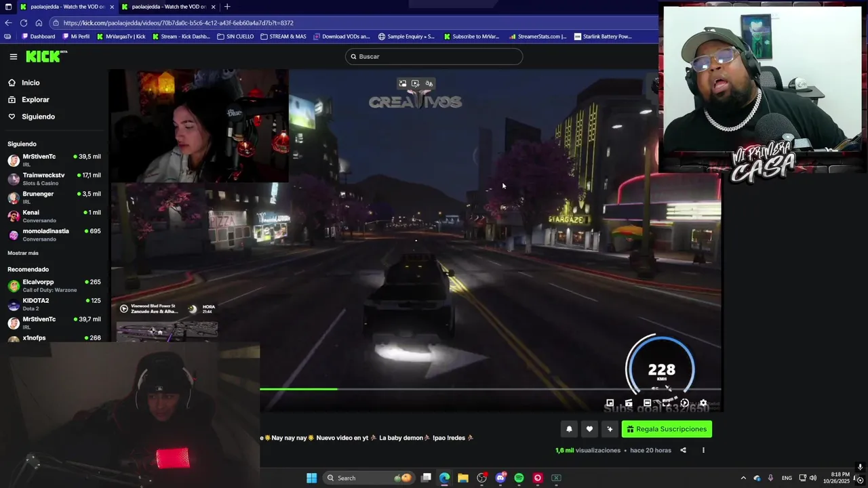Open Spotify from the taskbar
This screenshot has height=488, width=868.
[519, 478]
